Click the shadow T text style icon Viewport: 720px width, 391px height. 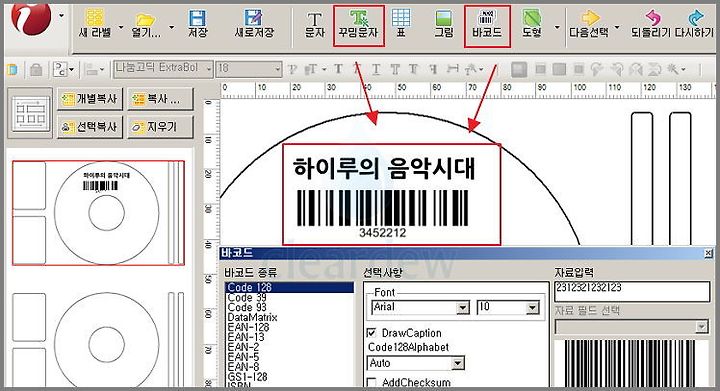pyautogui.click(x=414, y=69)
